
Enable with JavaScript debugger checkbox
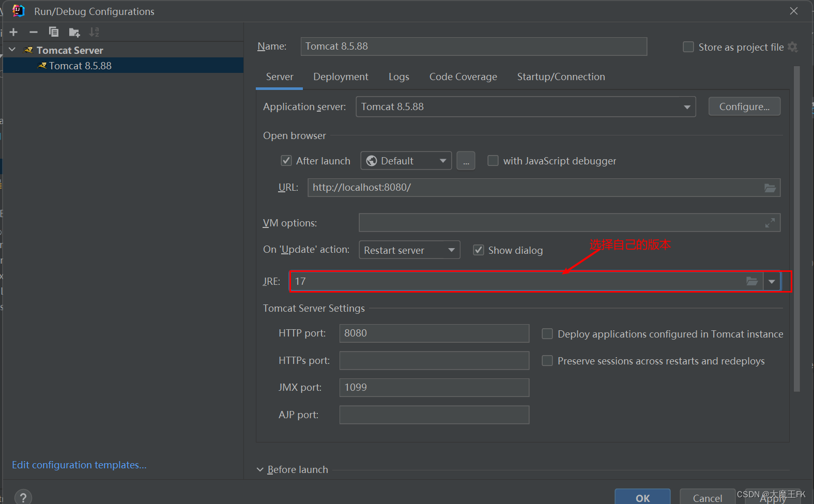tap(493, 161)
